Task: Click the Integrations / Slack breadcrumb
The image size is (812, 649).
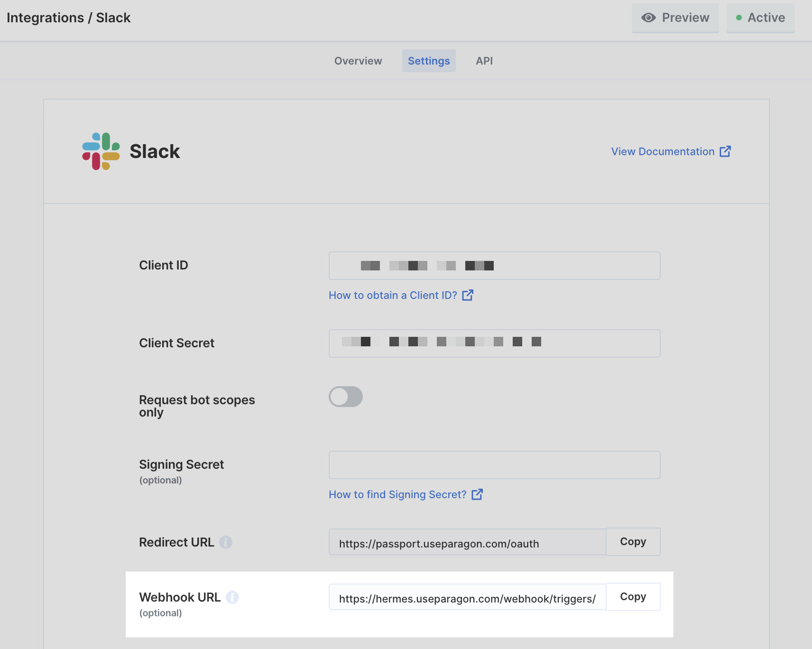Action: click(69, 18)
